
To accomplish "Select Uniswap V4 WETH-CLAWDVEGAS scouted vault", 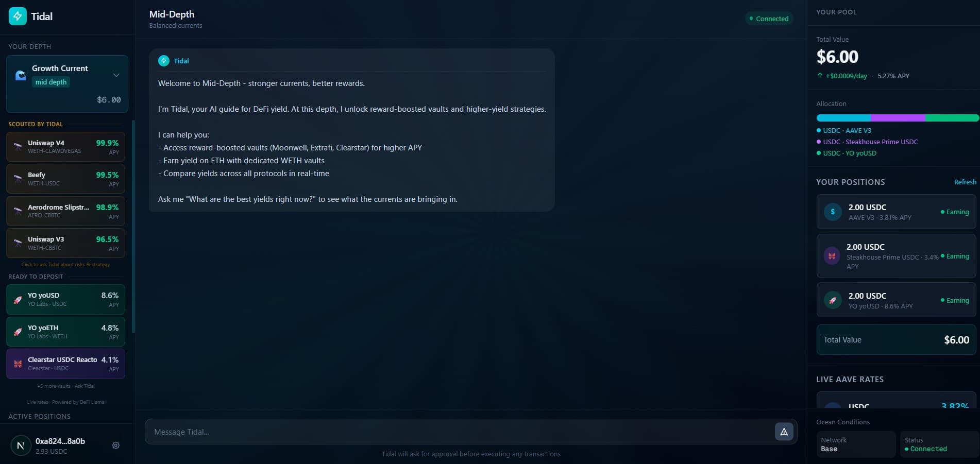I will pyautogui.click(x=66, y=147).
